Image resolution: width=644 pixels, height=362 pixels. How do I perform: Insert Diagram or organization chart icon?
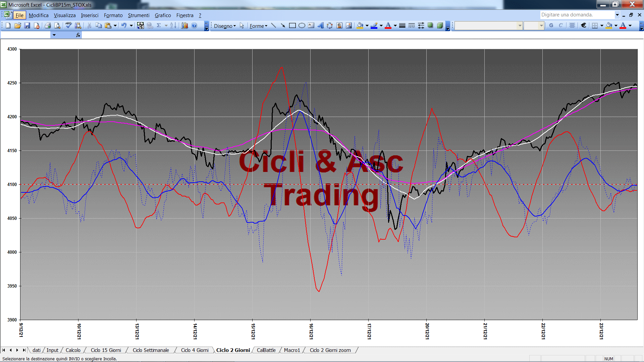[x=330, y=25]
